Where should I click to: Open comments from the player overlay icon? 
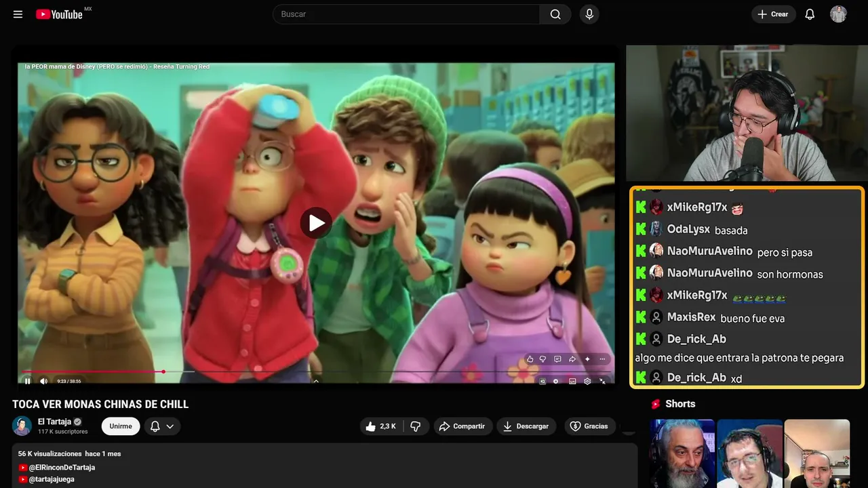(557, 359)
